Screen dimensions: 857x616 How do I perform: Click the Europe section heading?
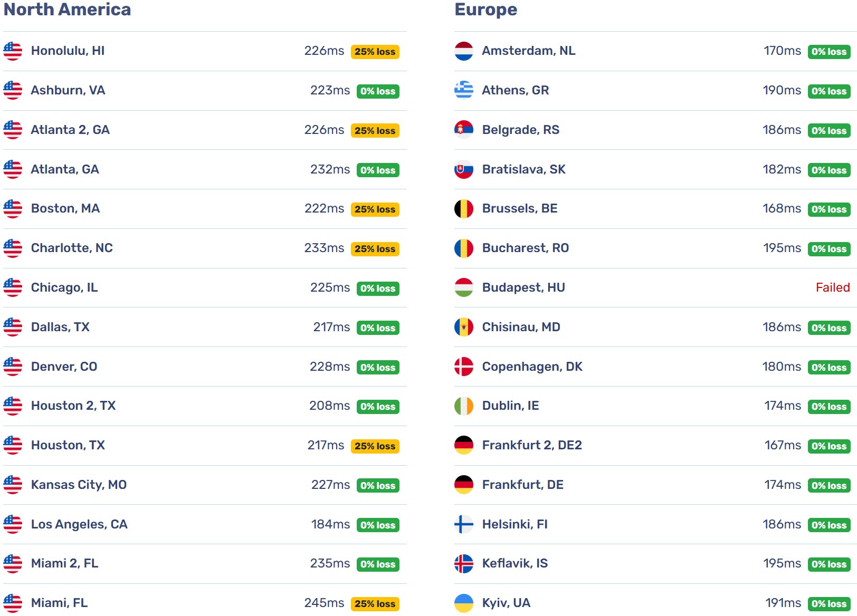click(x=486, y=10)
